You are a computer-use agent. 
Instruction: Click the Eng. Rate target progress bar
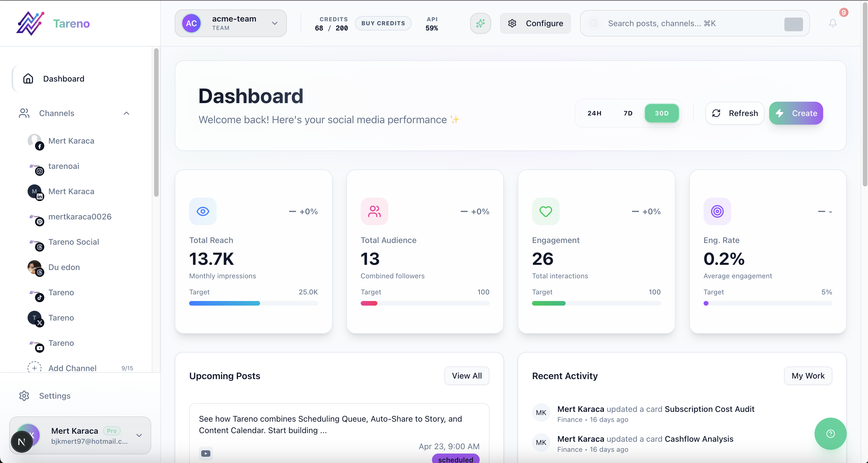(x=768, y=303)
